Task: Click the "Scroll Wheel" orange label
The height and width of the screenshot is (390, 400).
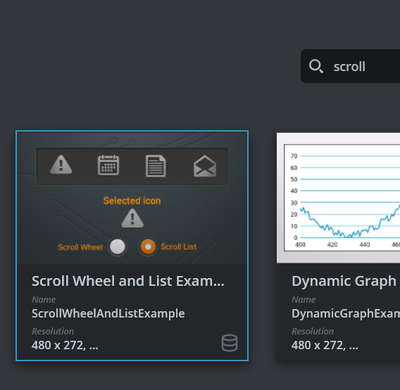Action: pyautogui.click(x=80, y=247)
